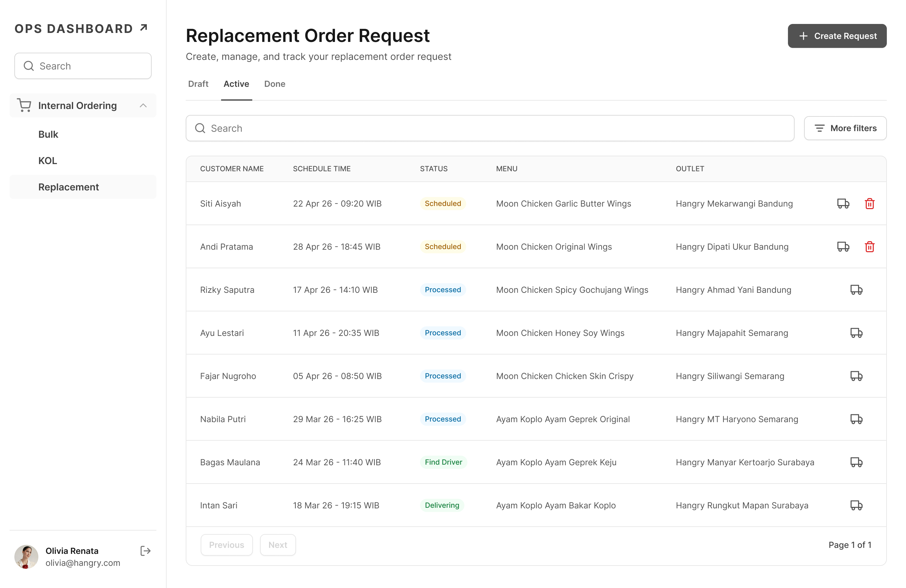Screen dimensions: 906x588
Task: Click Ayam Koplo Ayam Geprek Keju menu
Action: 556,462
